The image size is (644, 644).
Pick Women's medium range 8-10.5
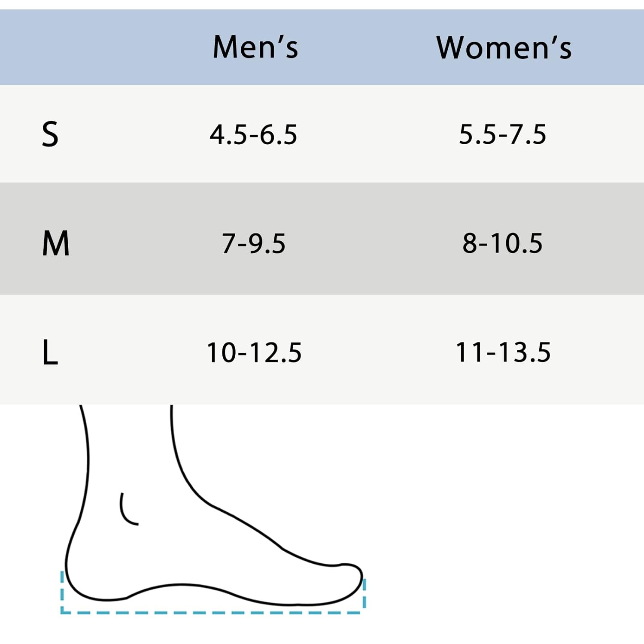pyautogui.click(x=502, y=243)
